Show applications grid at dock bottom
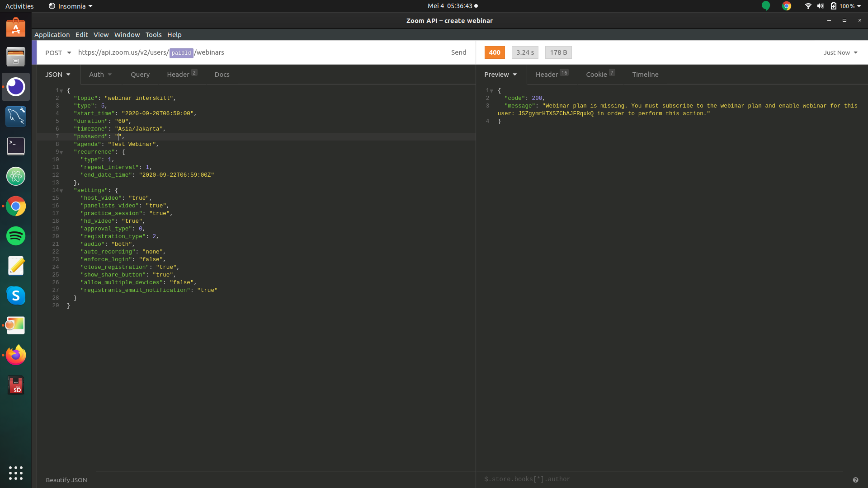868x488 pixels. click(x=16, y=473)
